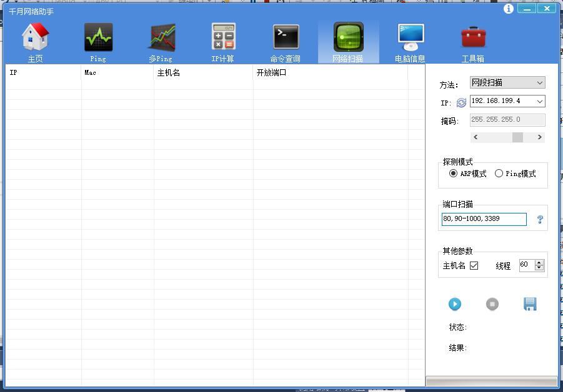Select ARP模式 detection mode
563x392 pixels.
pos(454,174)
